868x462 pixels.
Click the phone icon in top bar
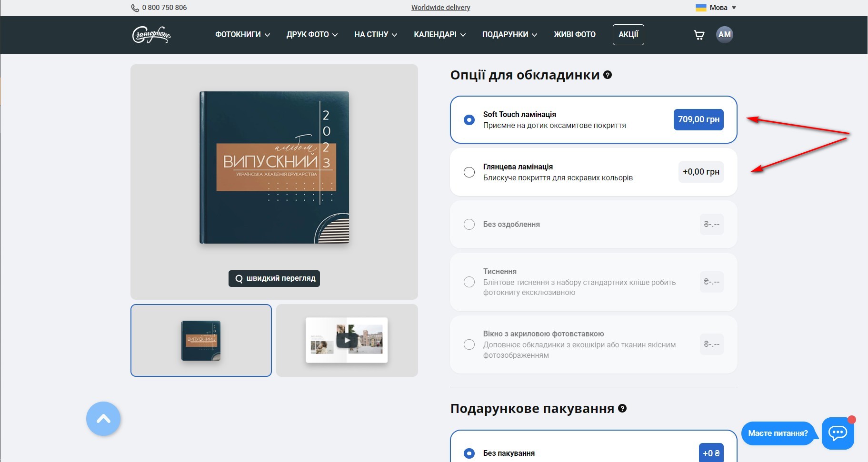(135, 8)
